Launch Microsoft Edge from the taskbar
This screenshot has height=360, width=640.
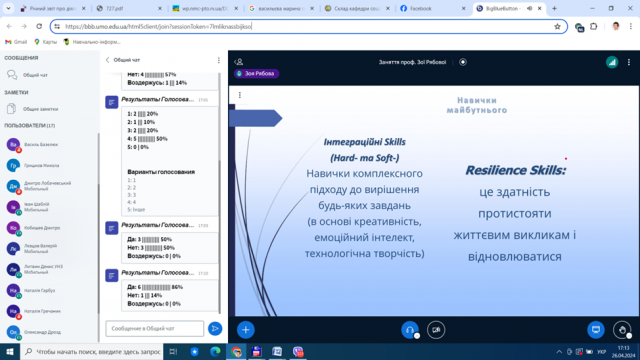[215, 351]
